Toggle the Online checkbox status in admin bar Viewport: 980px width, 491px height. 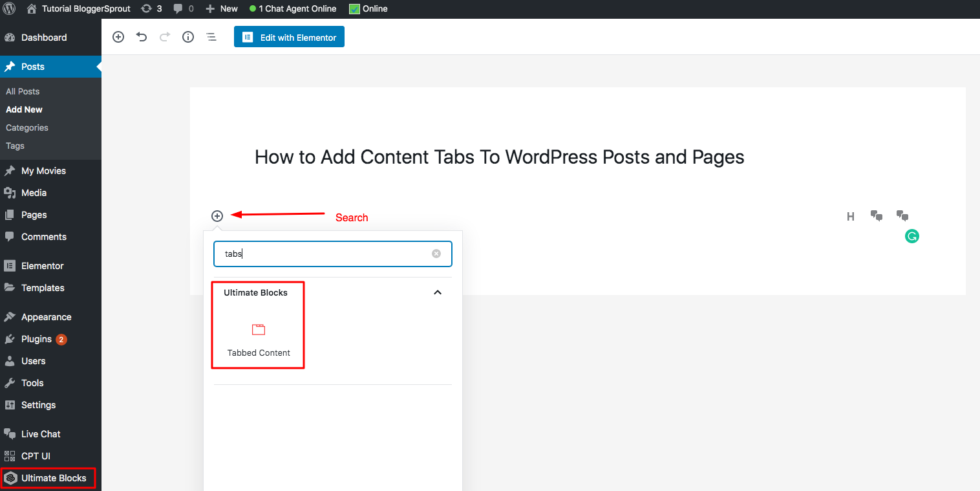[x=368, y=9]
